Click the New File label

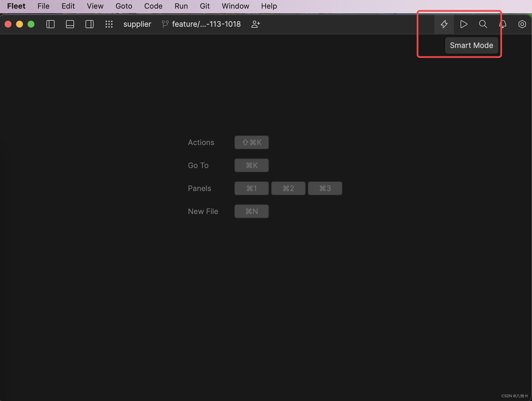pos(203,211)
